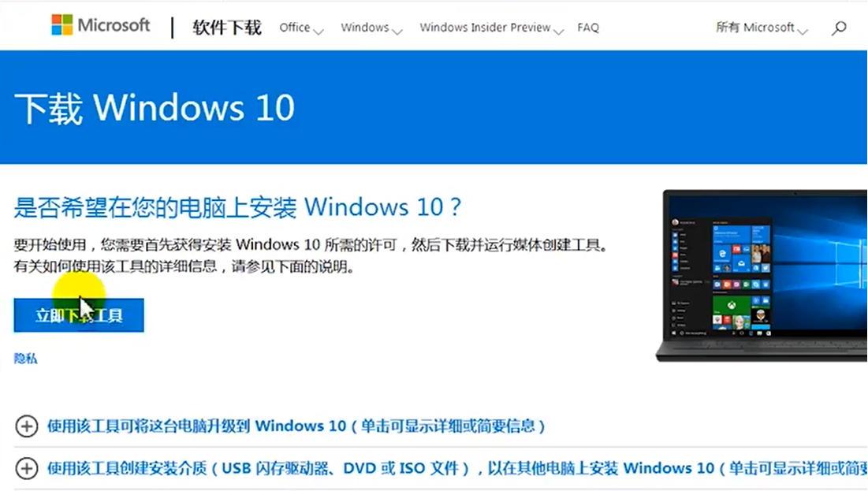Click the chevron beside 所有 Microsoft
The image size is (868, 491).
pos(803,32)
